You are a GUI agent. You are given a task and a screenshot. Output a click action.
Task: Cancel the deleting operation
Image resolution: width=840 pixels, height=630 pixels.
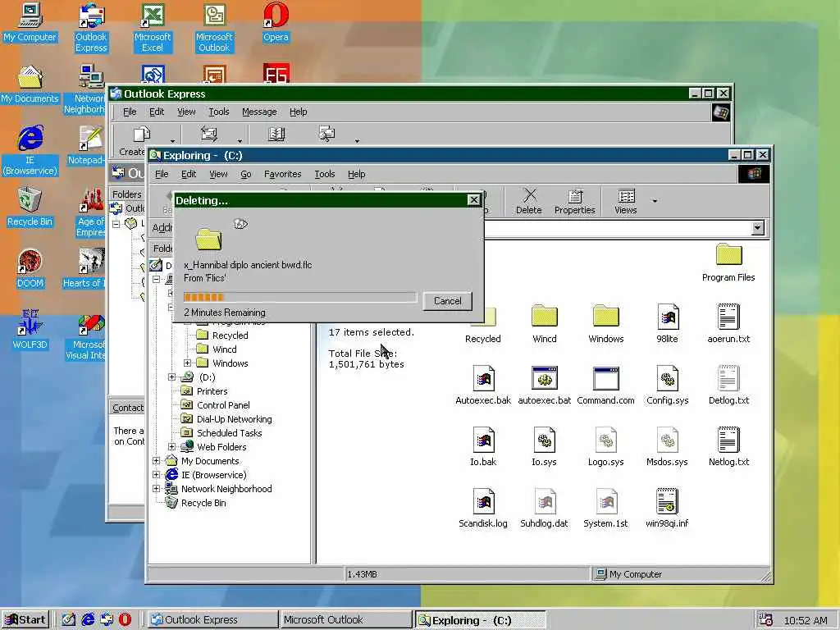(447, 301)
